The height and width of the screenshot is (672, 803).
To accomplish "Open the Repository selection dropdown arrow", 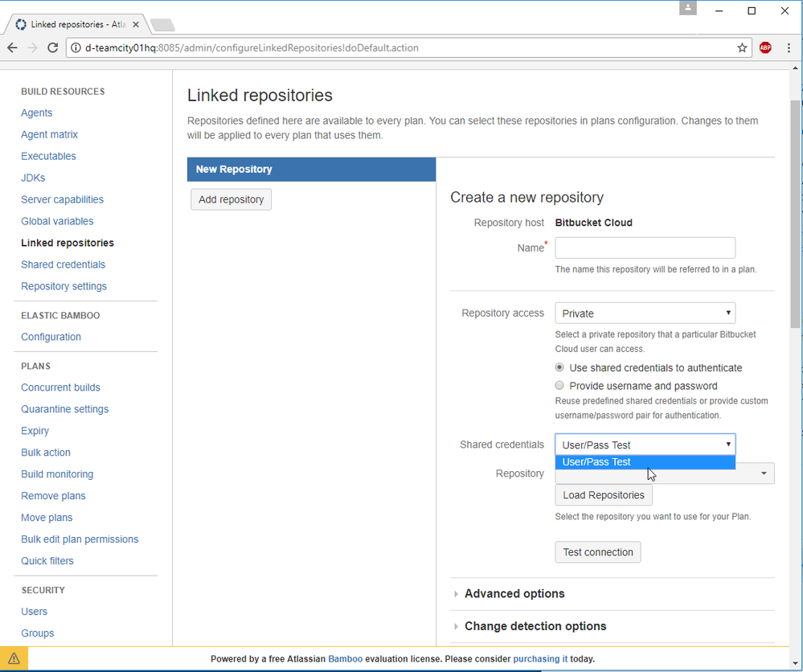I will tap(764, 473).
